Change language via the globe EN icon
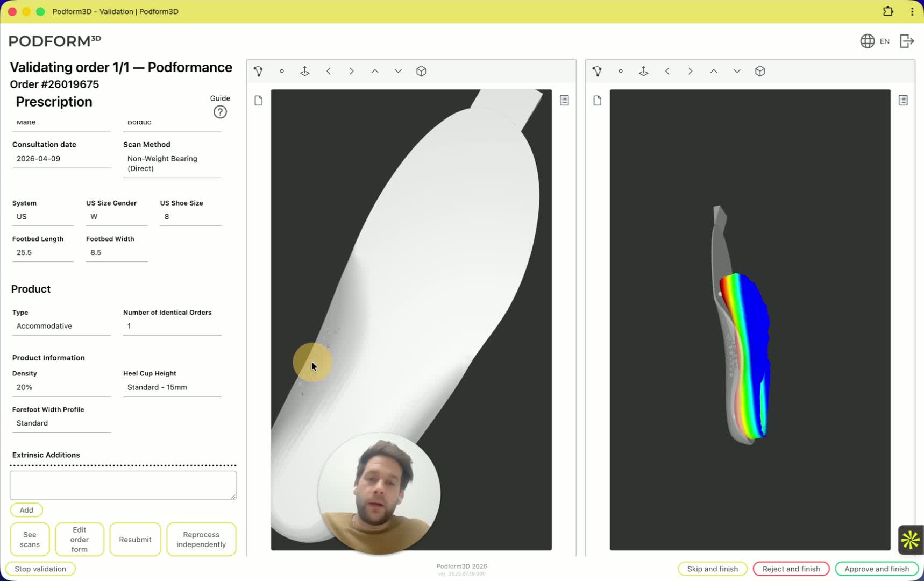 pos(875,41)
